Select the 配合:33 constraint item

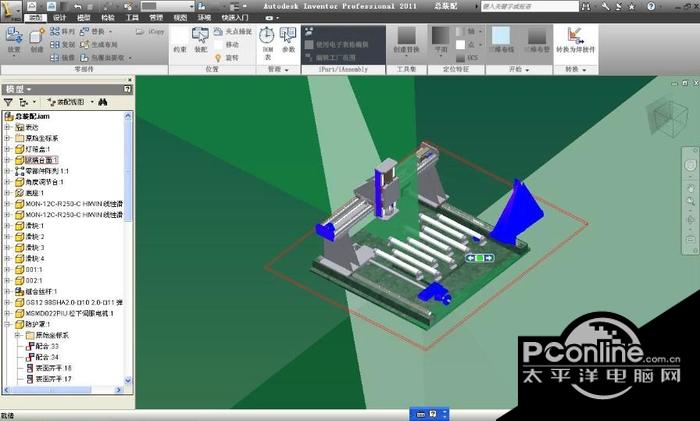click(x=47, y=346)
